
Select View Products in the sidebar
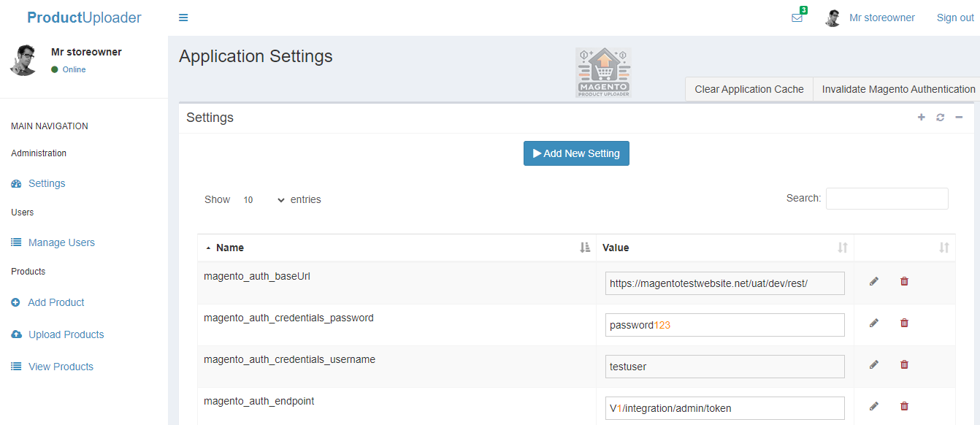tap(61, 367)
